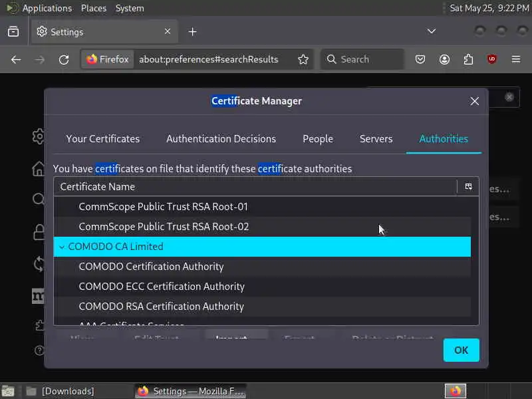This screenshot has height=399, width=532.
Task: Open Home settings in sidebar
Action: point(39,168)
